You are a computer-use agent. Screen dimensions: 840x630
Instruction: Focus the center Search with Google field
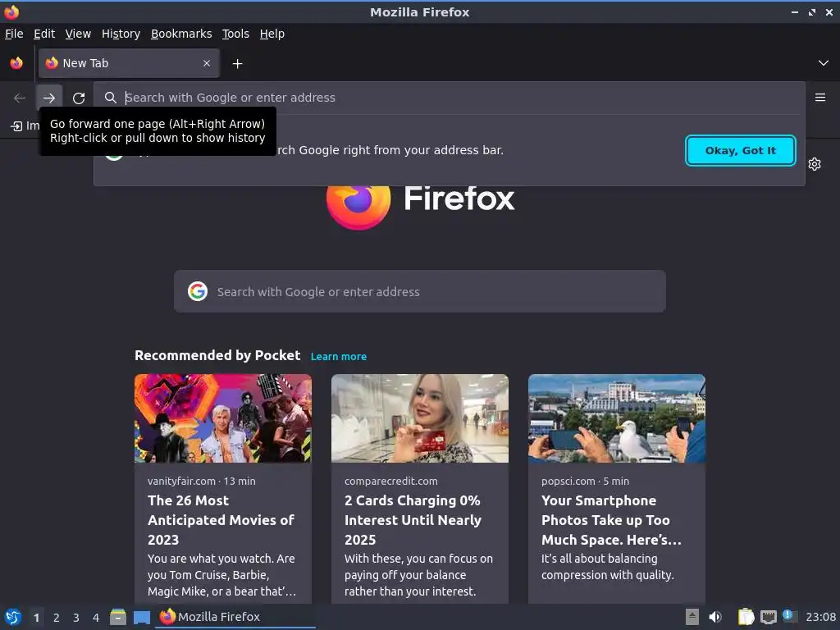coord(420,291)
